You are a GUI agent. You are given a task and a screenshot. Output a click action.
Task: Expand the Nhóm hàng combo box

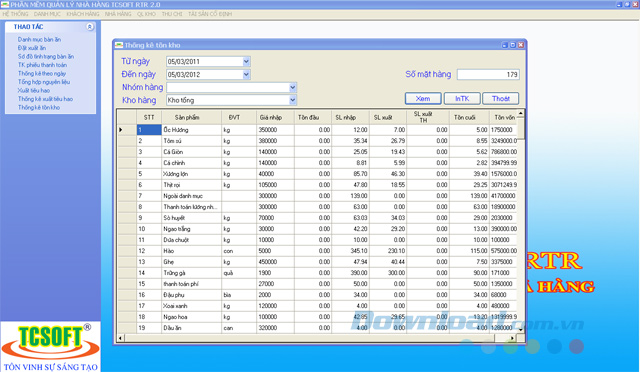(292, 87)
